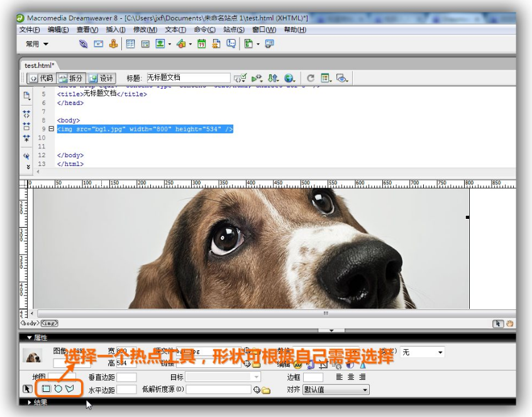Select the pointer hotspot tool
532x417 pixels.
(x=28, y=389)
